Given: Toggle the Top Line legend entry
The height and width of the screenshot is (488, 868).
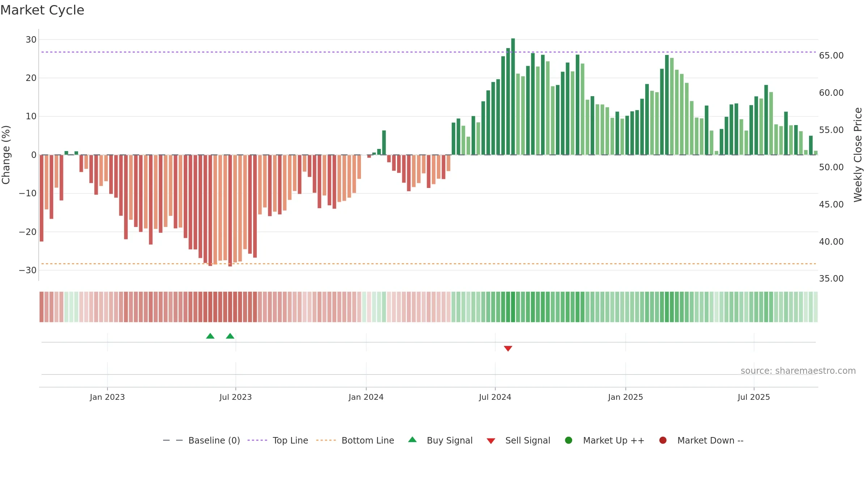Looking at the screenshot, I should tap(278, 440).
